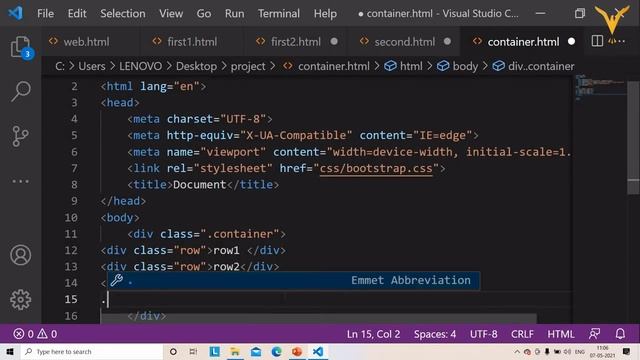Click the VS Code logo icon
The height and width of the screenshot is (360, 640).
click(16, 13)
